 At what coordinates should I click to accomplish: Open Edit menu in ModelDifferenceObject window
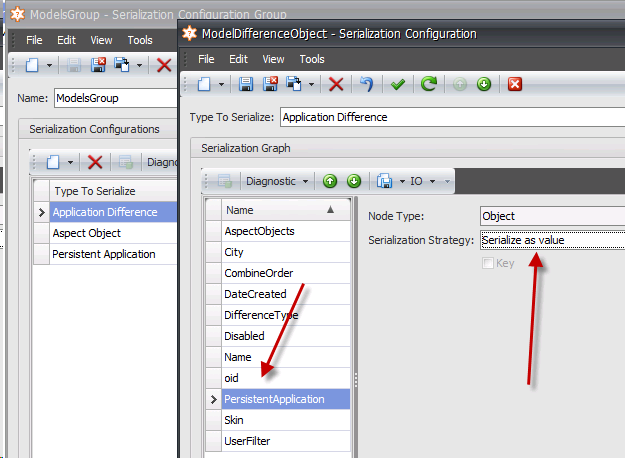(238, 59)
